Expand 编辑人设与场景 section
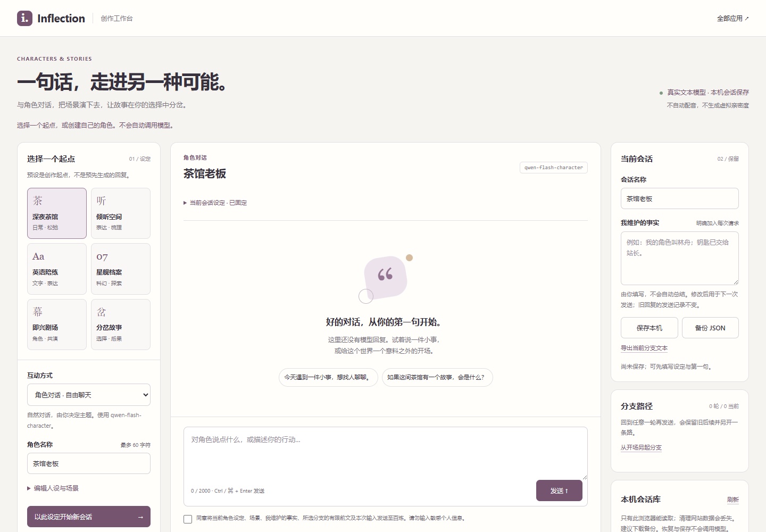Viewport: 766px width, 532px height. tap(53, 488)
